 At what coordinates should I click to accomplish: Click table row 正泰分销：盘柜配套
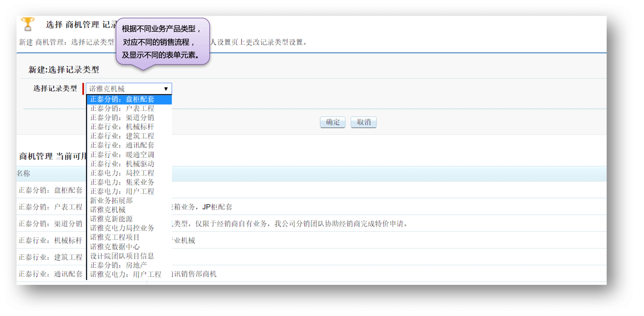coord(312,190)
